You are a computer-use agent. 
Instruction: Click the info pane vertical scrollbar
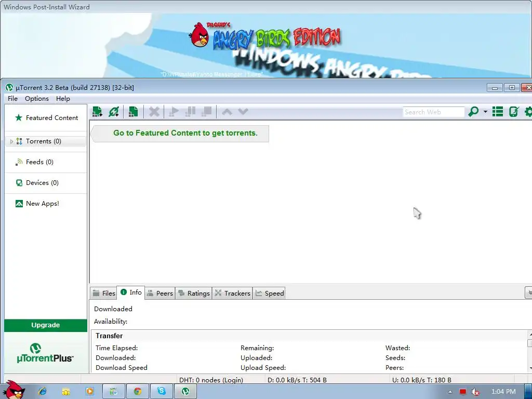click(529, 351)
